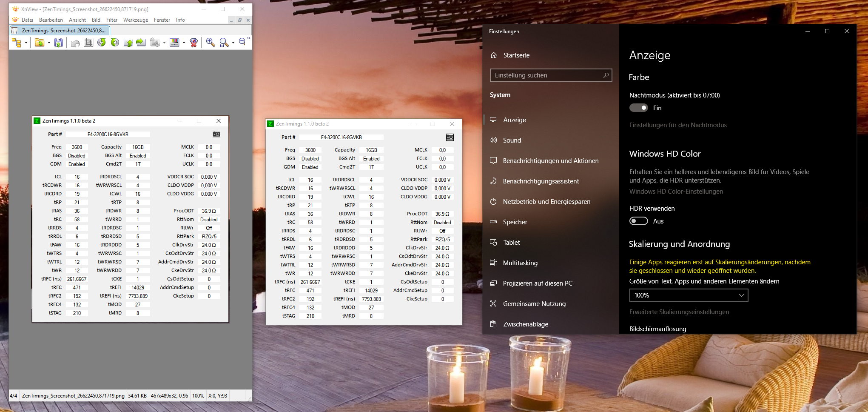Screen dimensions: 868x412
Task: Open the Ansicht menu
Action: tap(77, 20)
